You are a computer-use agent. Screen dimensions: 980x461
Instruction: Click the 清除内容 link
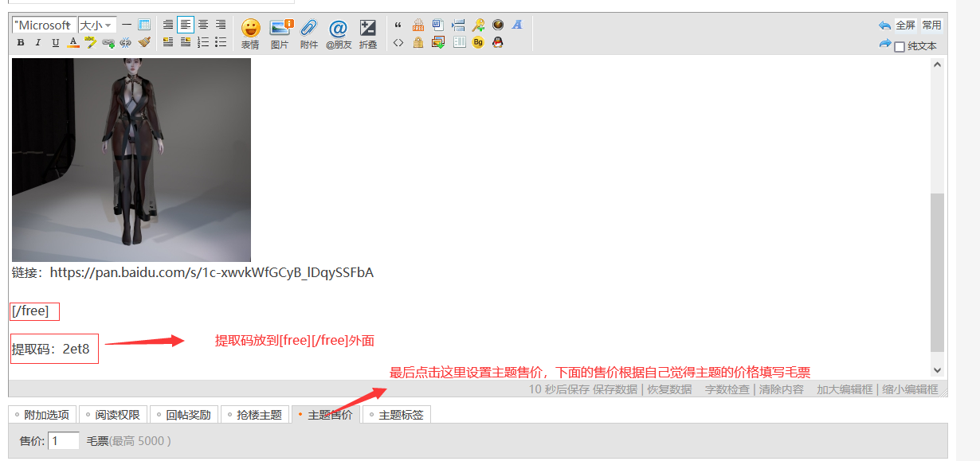pyautogui.click(x=781, y=389)
